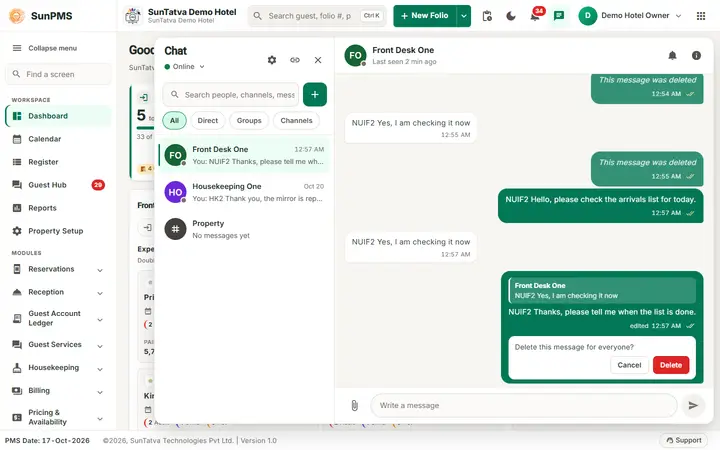Confirm Delete message for everyone

(x=671, y=365)
